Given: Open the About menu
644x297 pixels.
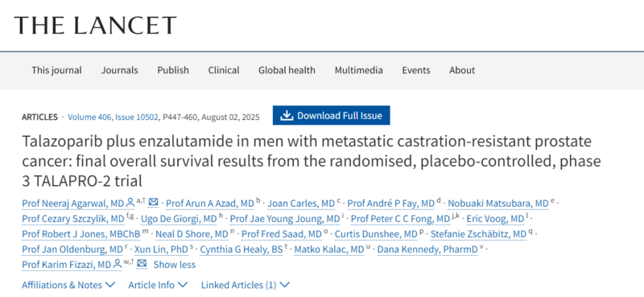Looking at the screenshot, I should tap(462, 70).
